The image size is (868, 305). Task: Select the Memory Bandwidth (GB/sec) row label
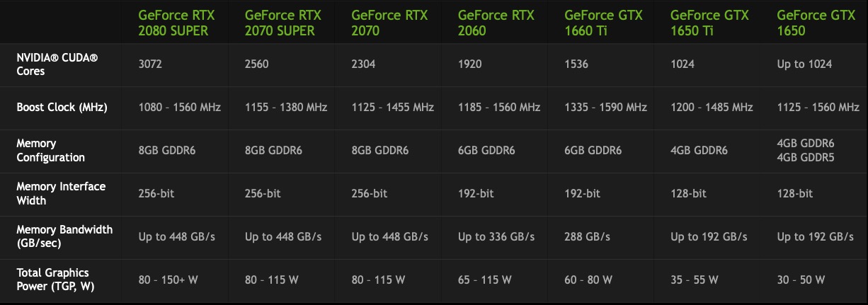click(64, 237)
